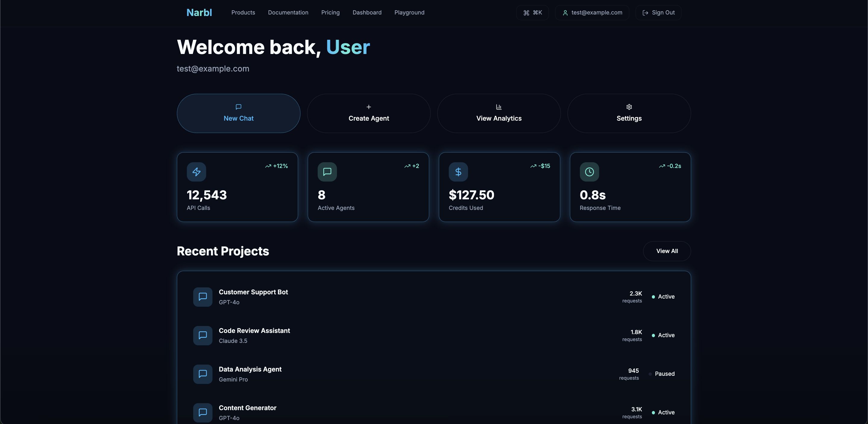Click the dollar icon on Credits Used card
The height and width of the screenshot is (424, 868).
[458, 172]
